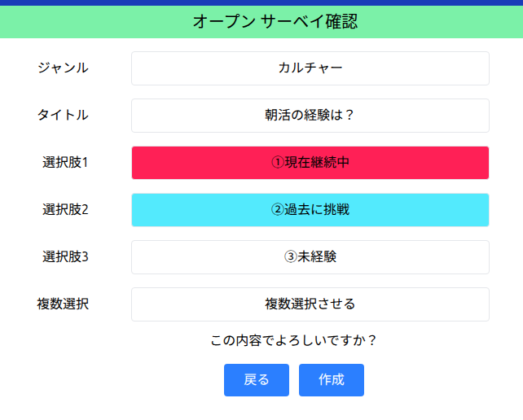This screenshot has height=420, width=523.
Task: Click the 作成 button
Action: click(x=331, y=380)
